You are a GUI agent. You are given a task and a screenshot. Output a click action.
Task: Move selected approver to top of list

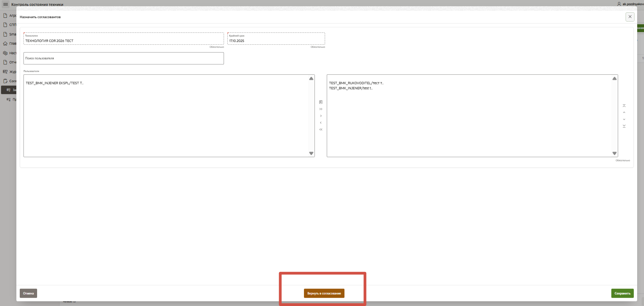(x=624, y=106)
